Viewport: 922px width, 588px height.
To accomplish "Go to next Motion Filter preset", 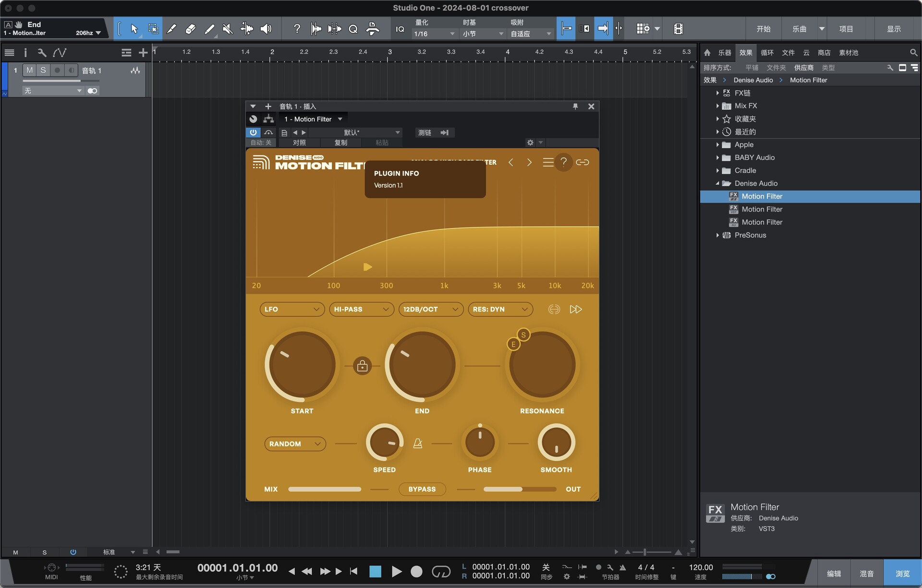I will [x=529, y=162].
